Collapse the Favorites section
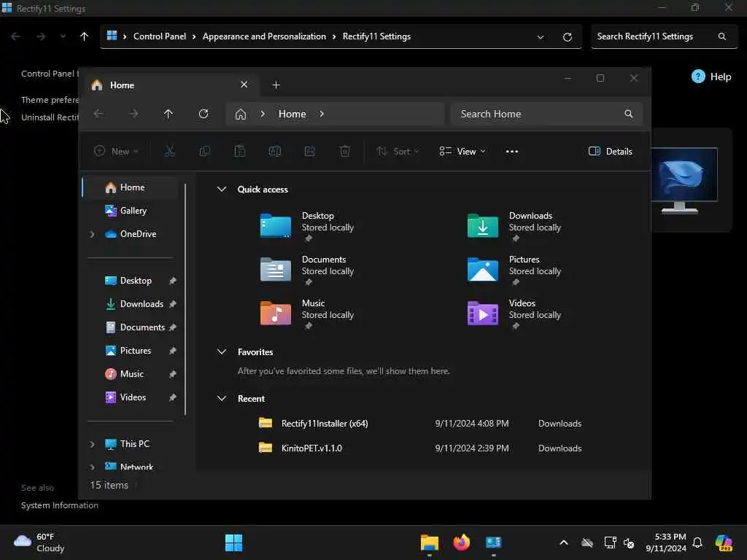Viewport: 747px width, 560px height. tap(222, 352)
